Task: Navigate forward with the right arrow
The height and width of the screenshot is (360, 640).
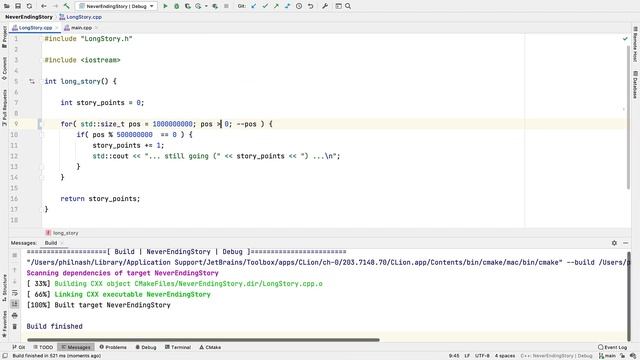Action: [55, 6]
